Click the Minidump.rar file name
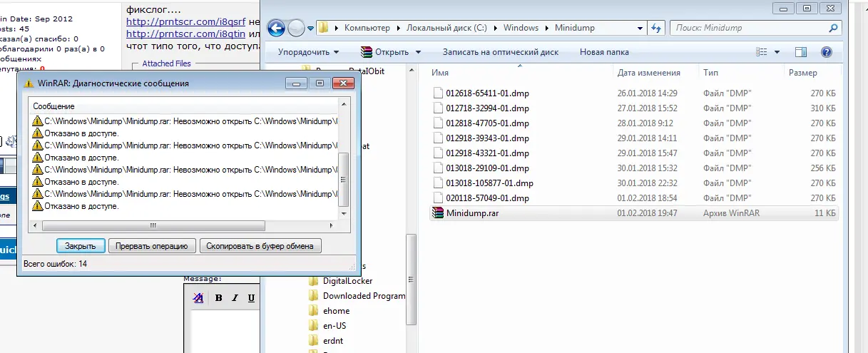 (472, 213)
